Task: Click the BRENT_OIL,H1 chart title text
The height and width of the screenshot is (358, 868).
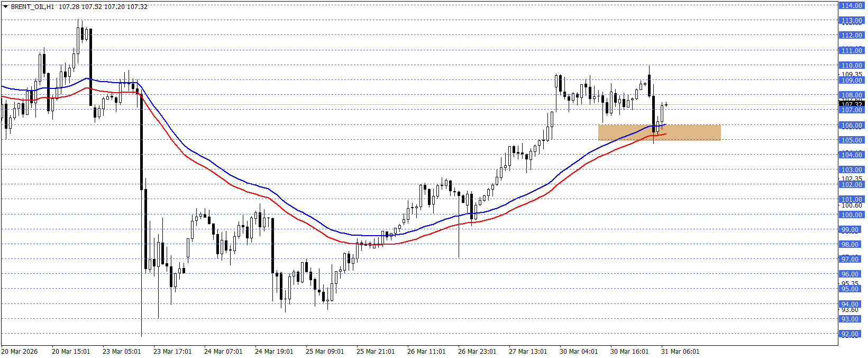Action: 32,7
